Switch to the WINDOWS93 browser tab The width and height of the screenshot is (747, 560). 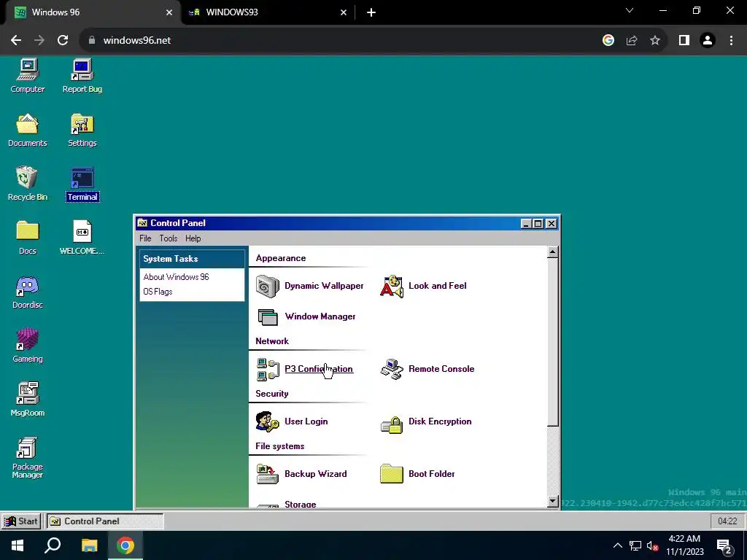[x=267, y=12]
